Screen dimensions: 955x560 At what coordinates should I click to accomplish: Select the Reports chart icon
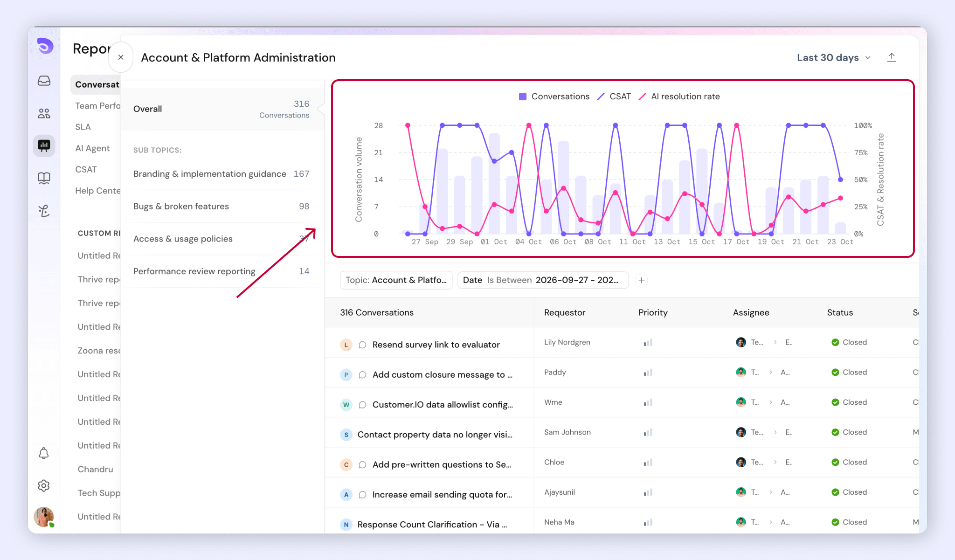[44, 145]
